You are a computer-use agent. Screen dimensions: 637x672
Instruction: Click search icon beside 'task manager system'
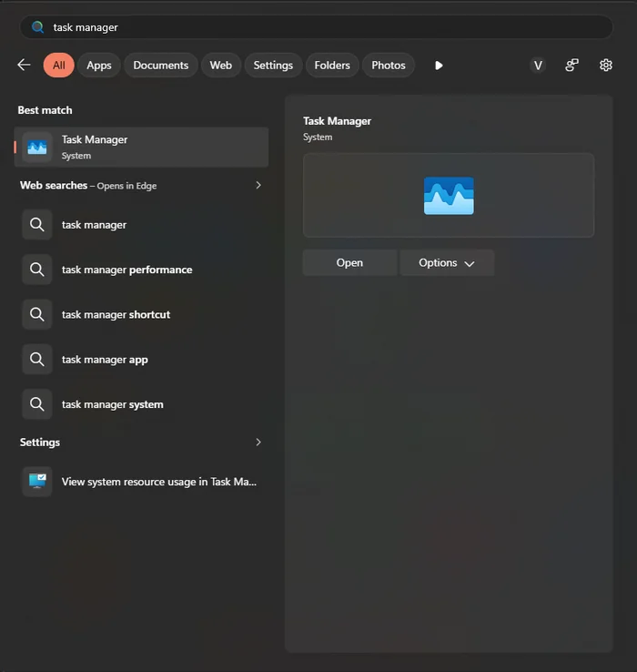click(37, 404)
